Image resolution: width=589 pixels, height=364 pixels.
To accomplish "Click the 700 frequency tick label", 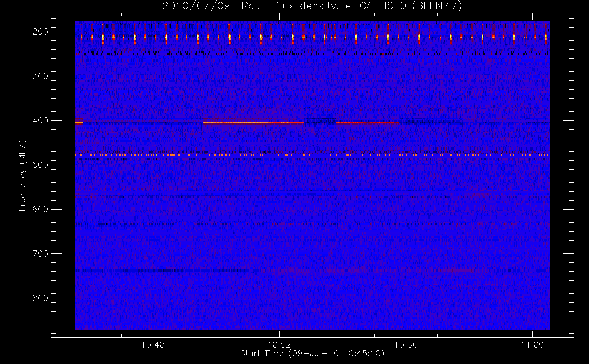I will click(x=40, y=254).
